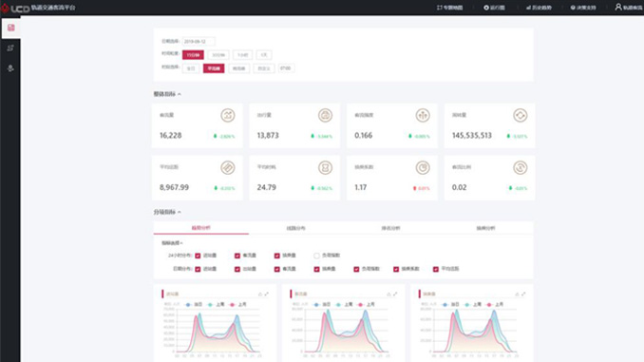Click the user profile icon in top bar
Viewport: 644px width, 362px height.
(618, 7)
